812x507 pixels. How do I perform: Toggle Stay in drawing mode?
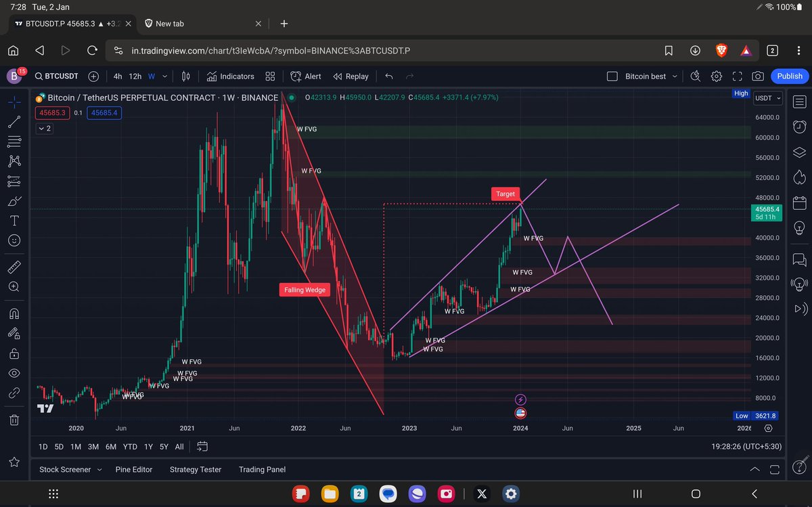14,333
